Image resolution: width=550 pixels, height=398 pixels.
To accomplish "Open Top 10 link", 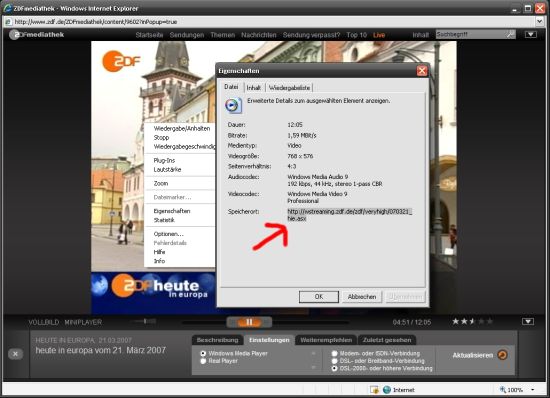I will click(x=356, y=35).
